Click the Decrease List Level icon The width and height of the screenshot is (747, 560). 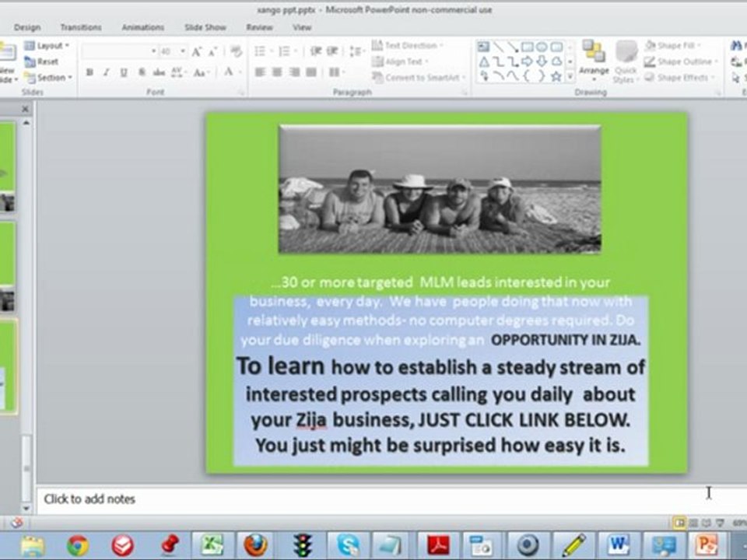pyautogui.click(x=315, y=51)
